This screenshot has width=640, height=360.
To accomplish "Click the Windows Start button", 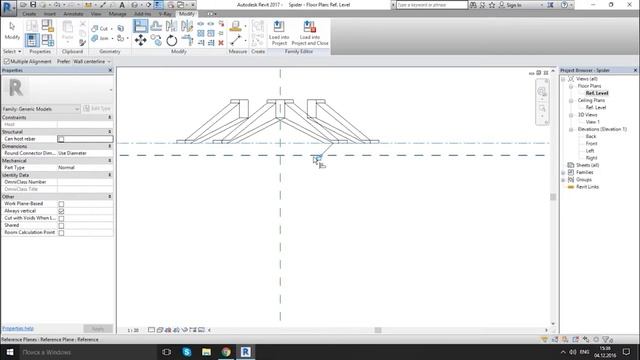I will tap(9, 352).
